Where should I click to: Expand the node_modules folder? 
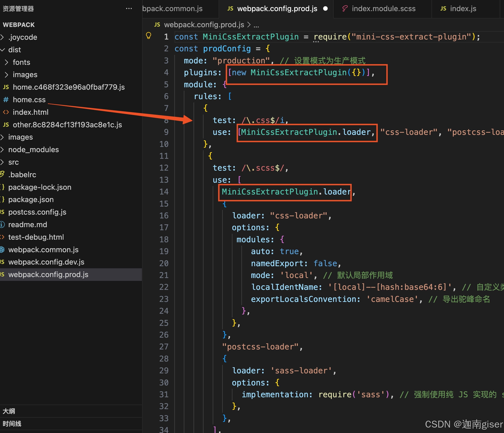pyautogui.click(x=33, y=150)
